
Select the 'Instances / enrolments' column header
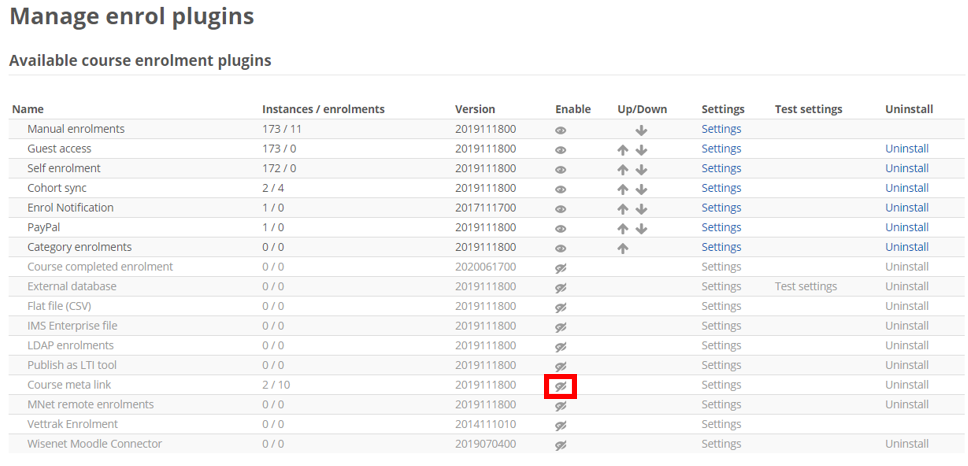point(323,109)
